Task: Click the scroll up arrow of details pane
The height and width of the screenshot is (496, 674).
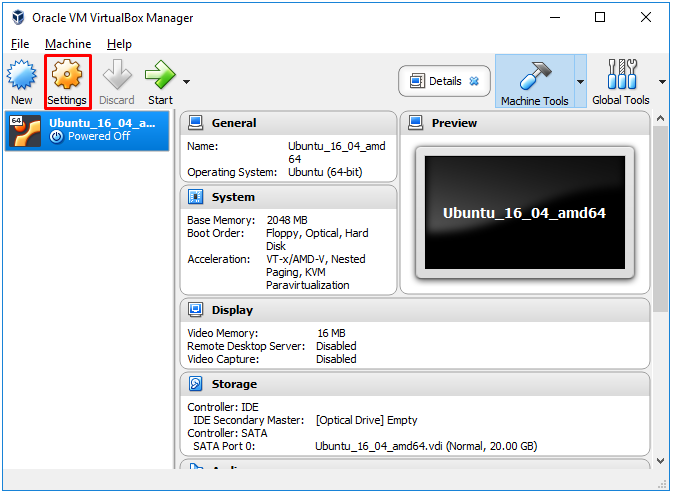Action: click(x=661, y=118)
